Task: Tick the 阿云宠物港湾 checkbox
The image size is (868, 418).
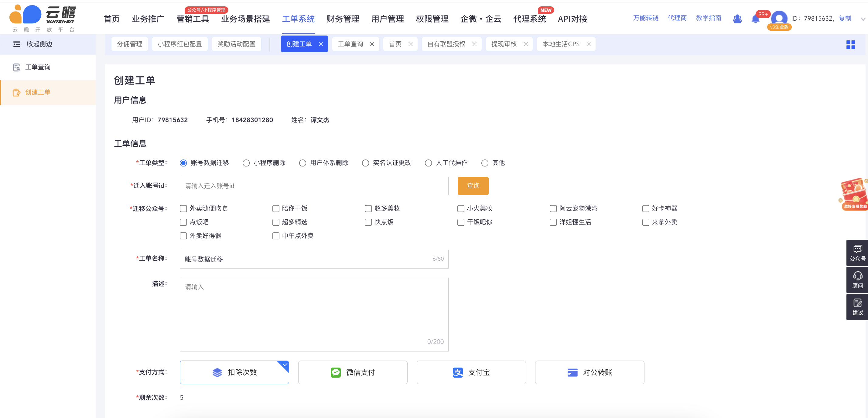Action: (553, 209)
